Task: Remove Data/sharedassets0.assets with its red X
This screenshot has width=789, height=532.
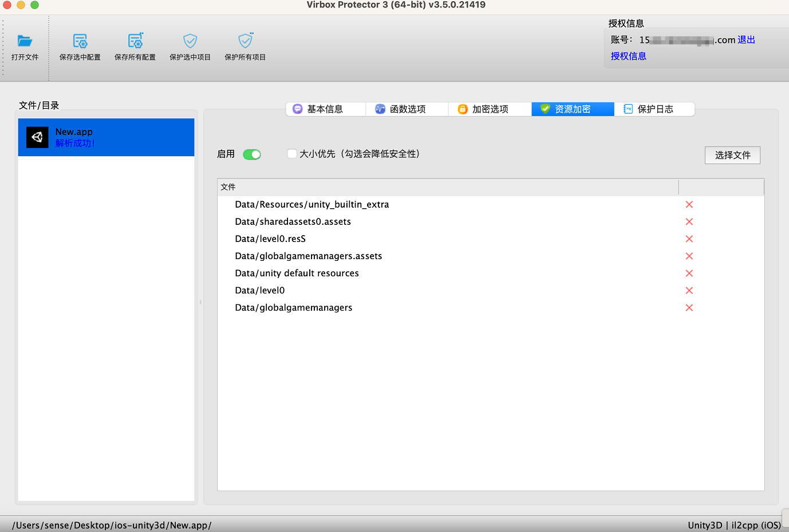Action: click(689, 222)
